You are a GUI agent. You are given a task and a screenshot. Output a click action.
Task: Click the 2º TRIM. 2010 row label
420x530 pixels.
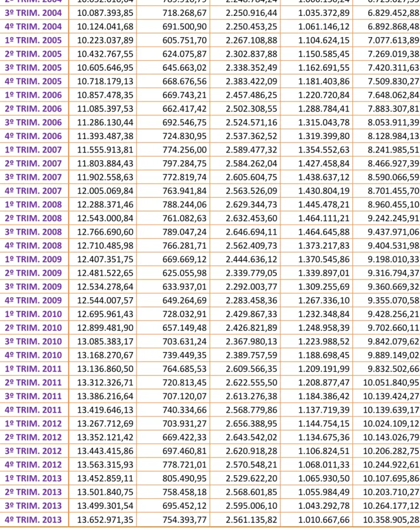[34, 328]
